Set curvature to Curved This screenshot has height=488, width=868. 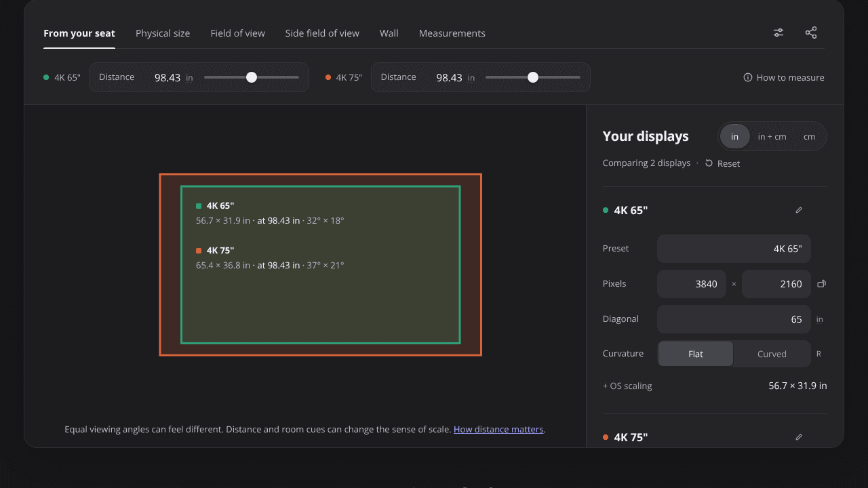pyautogui.click(x=772, y=354)
